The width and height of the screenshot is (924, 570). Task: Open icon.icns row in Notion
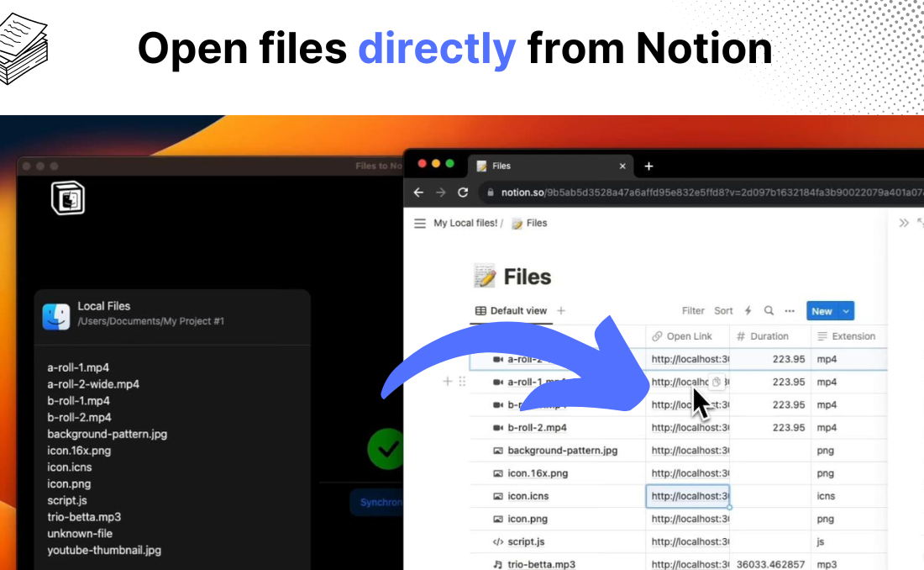(x=528, y=496)
